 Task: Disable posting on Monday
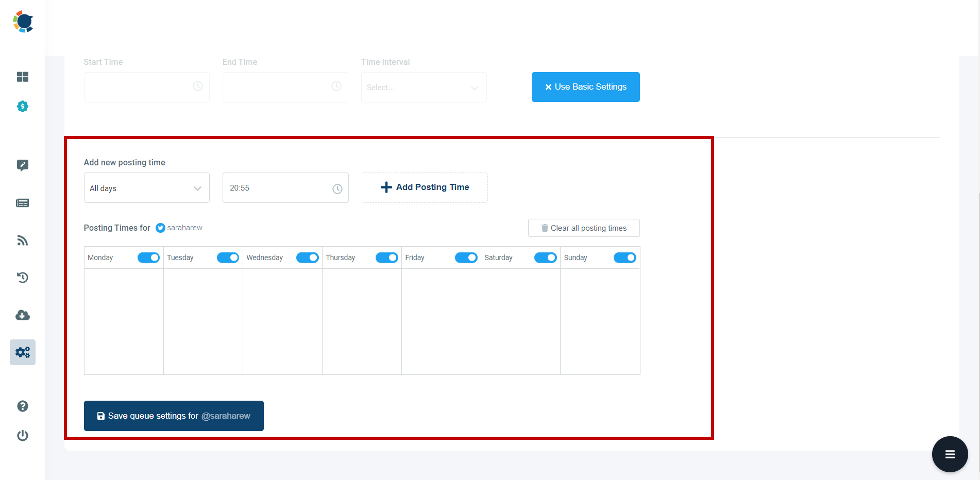coord(148,258)
